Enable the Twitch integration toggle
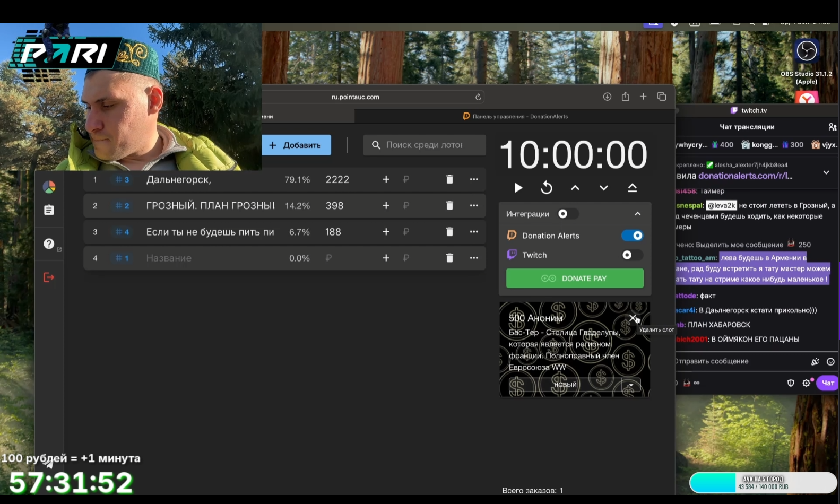This screenshot has height=504, width=840. tap(632, 255)
